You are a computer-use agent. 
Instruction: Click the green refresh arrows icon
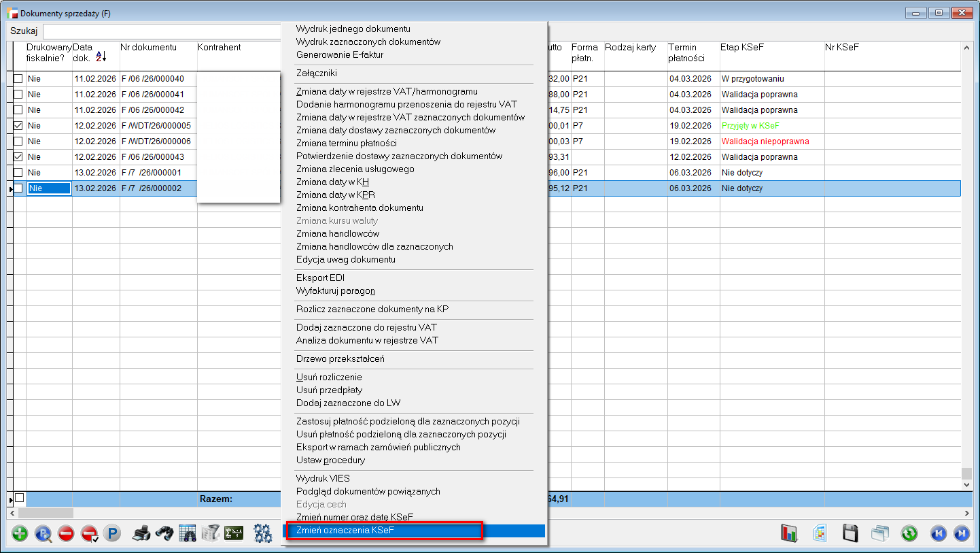pyautogui.click(x=909, y=533)
